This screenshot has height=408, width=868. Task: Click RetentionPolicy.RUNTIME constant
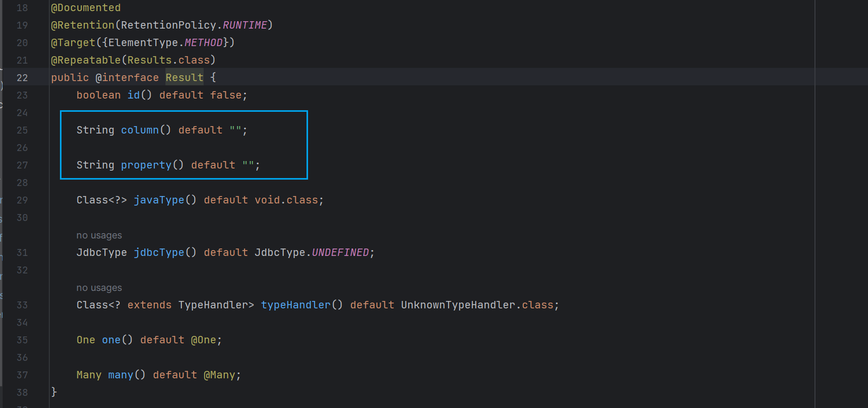coord(194,25)
